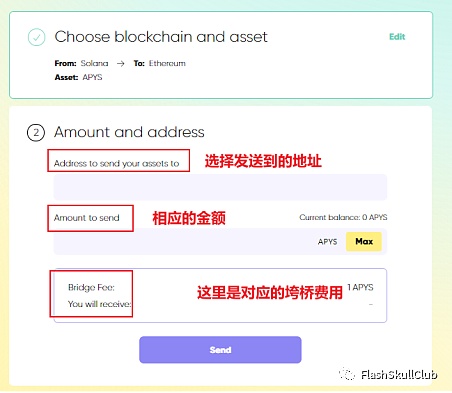
Task: Click the Asset APYS text
Action: coord(79,77)
